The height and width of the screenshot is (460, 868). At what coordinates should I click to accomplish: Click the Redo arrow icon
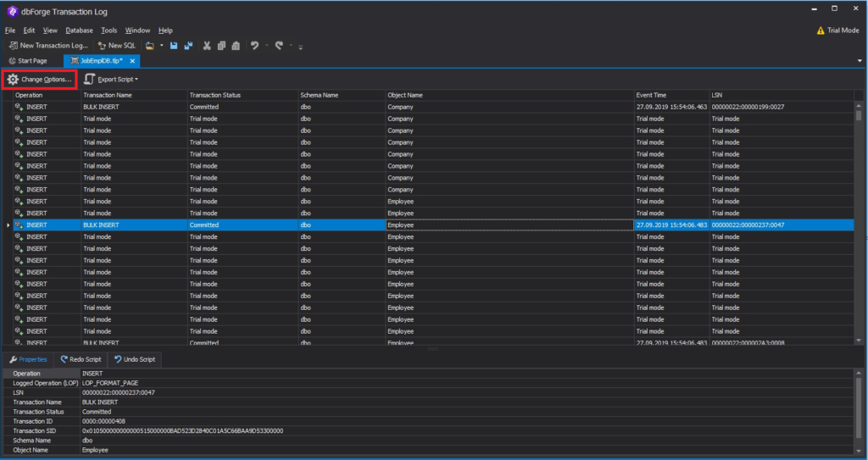pos(279,46)
